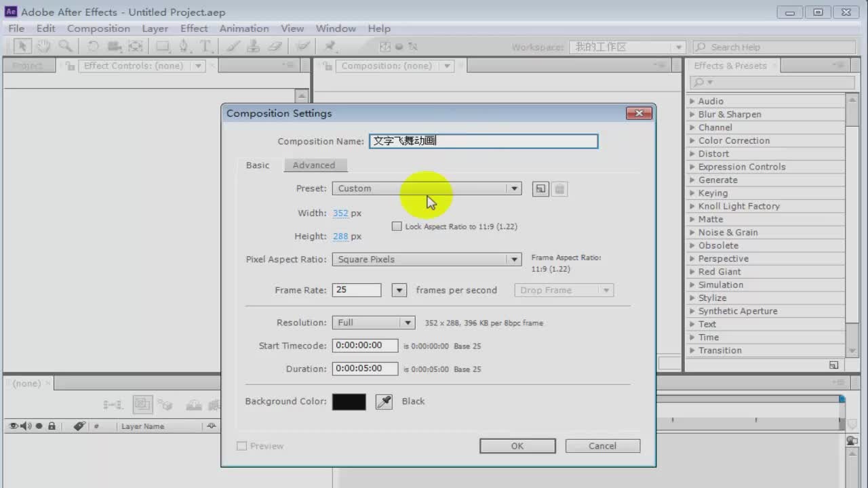868x488 pixels.
Task: Open the Resolution dropdown set to Full
Action: 373,323
